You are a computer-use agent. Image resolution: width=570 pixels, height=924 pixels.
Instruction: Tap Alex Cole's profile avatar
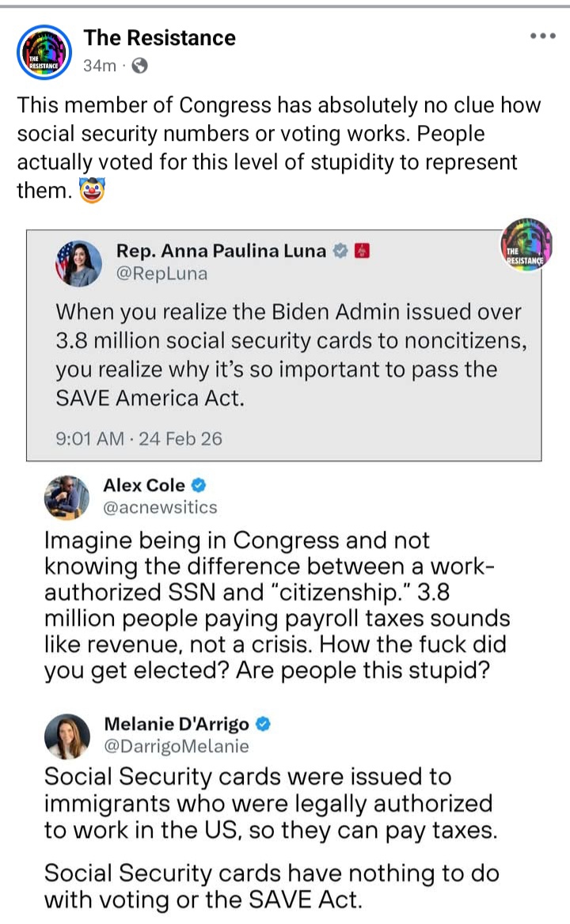tap(66, 496)
